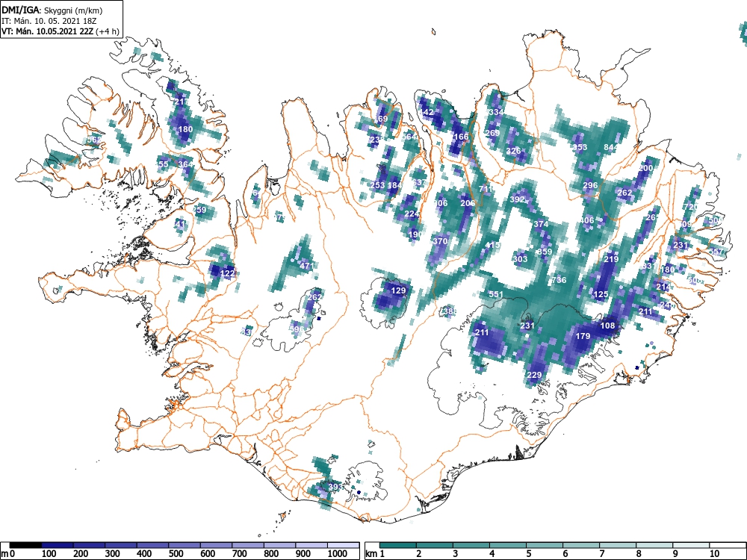Click the '500' label in the metre legend

[176, 554]
